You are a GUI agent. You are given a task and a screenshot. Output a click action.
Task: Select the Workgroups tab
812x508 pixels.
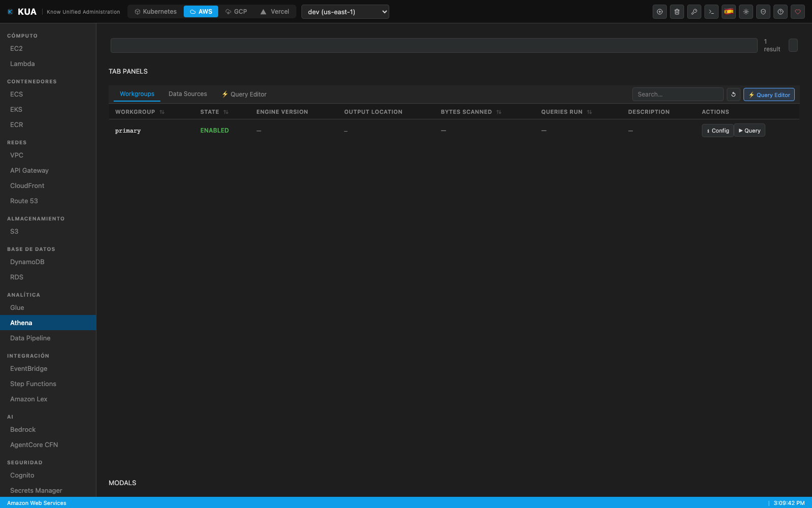coord(137,94)
